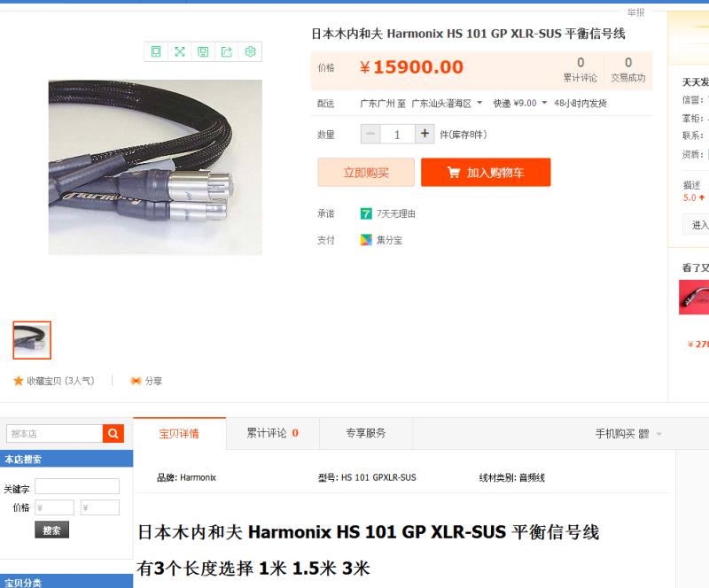709x588 pixels.
Task: Click the shop search magnifier button
Action: click(x=113, y=433)
